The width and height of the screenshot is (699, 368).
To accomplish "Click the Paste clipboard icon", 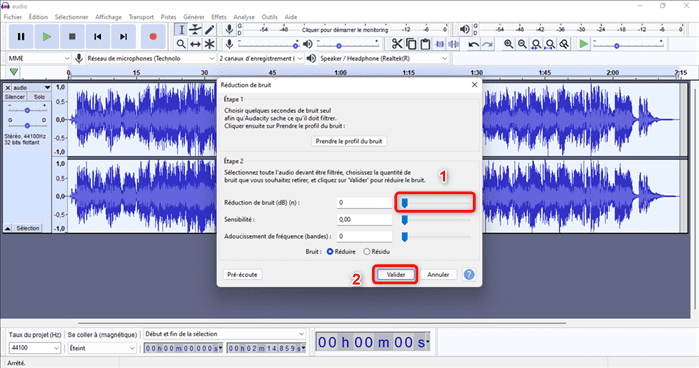I will pos(425,44).
